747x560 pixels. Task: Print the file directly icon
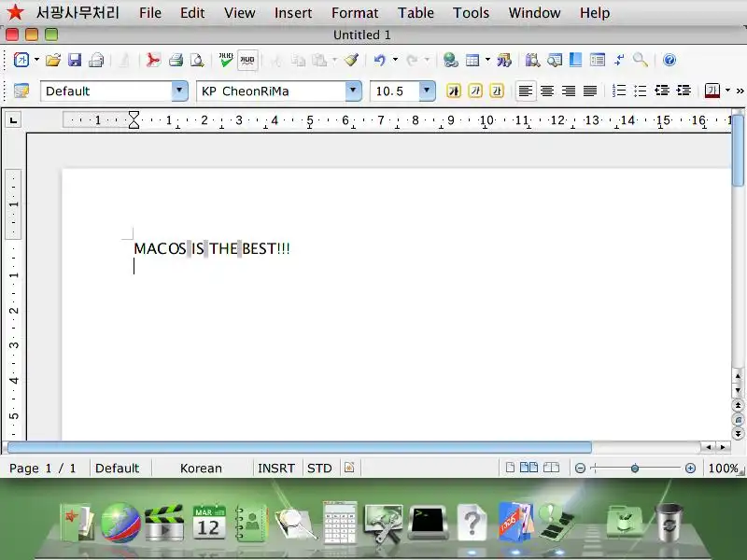pyautogui.click(x=176, y=60)
